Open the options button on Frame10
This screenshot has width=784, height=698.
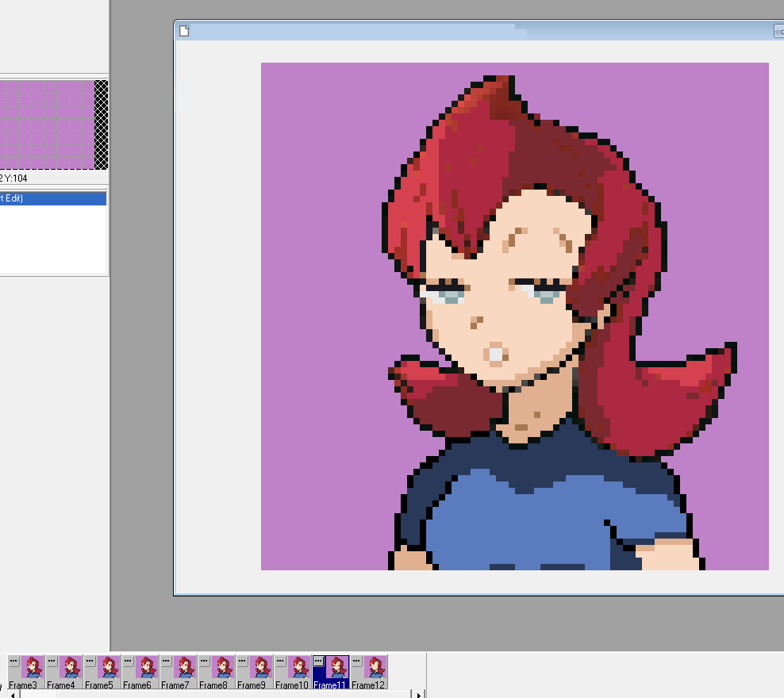280,660
